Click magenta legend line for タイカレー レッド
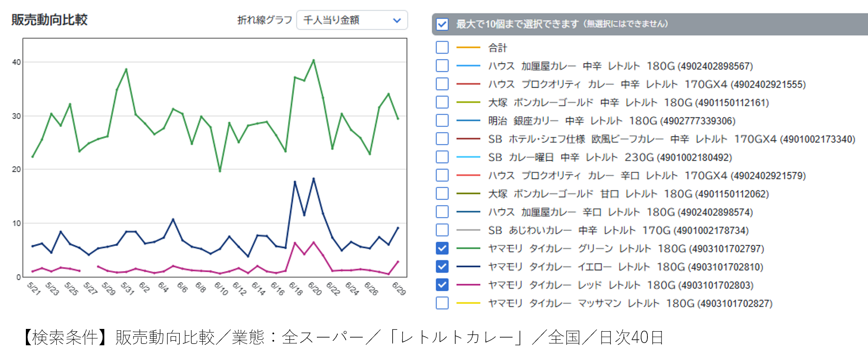868x358 pixels. tap(468, 285)
